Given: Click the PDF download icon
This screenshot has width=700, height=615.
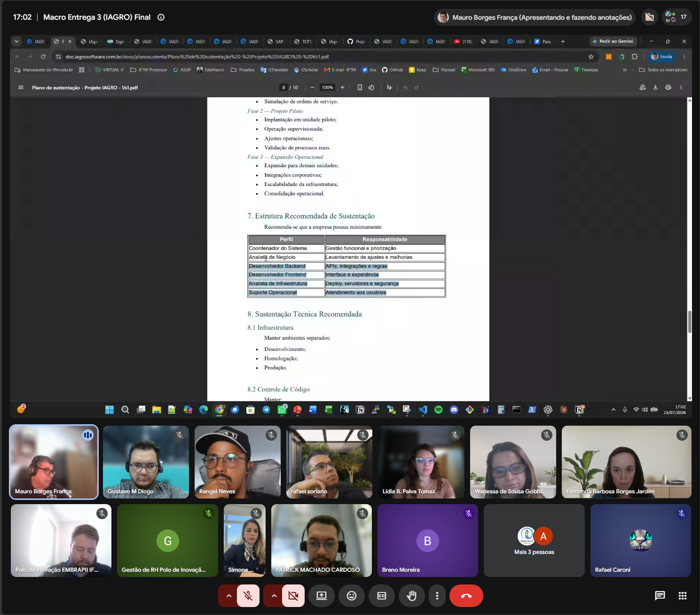Looking at the screenshot, I should (655, 87).
